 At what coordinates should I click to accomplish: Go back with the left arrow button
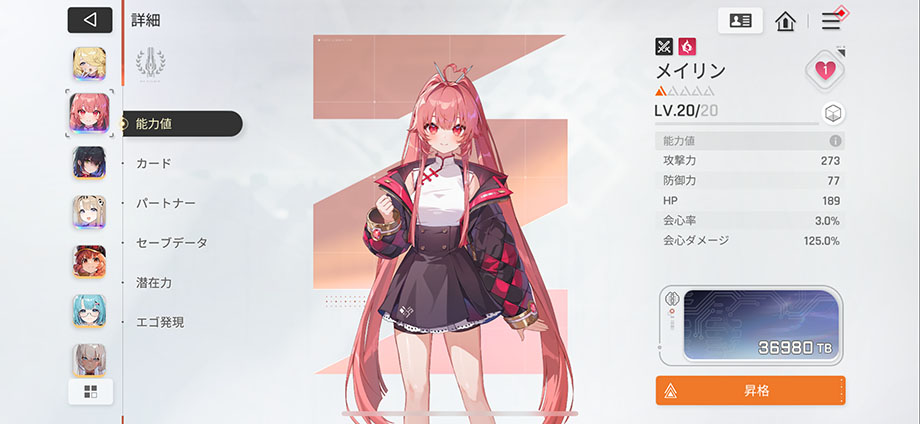(x=90, y=20)
